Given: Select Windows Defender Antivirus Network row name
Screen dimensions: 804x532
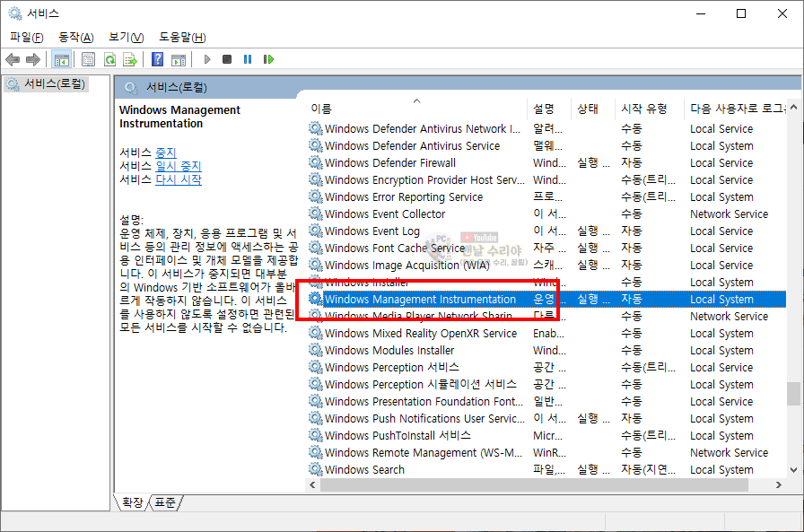Looking at the screenshot, I should [423, 128].
